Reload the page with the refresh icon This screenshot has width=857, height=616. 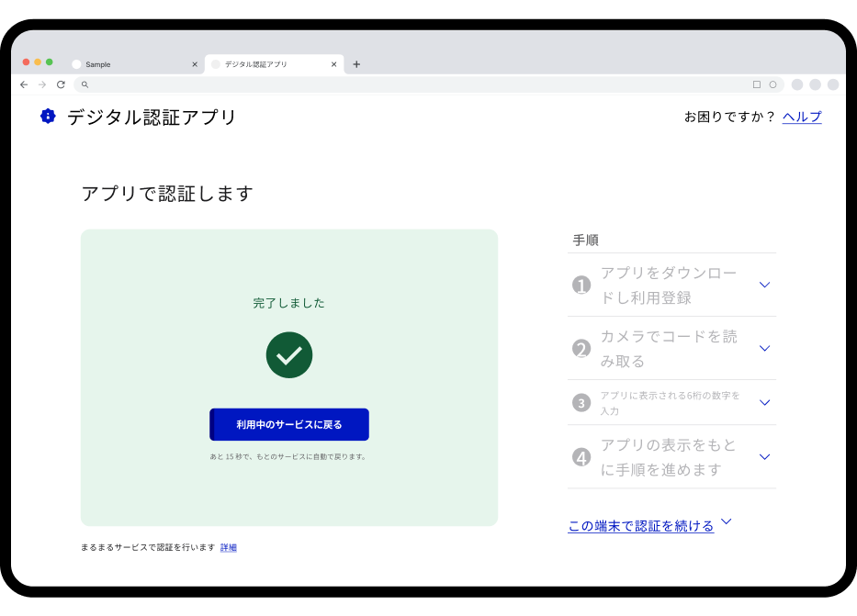click(x=61, y=84)
